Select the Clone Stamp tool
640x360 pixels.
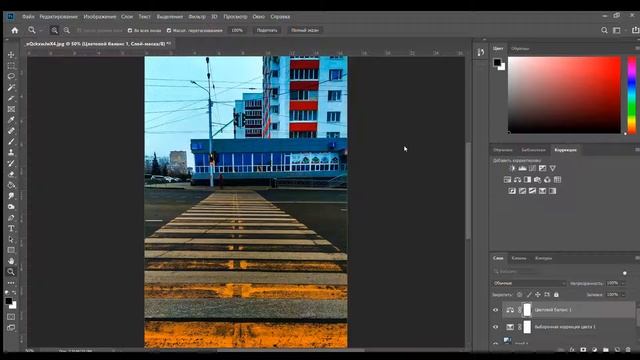[x=11, y=152]
